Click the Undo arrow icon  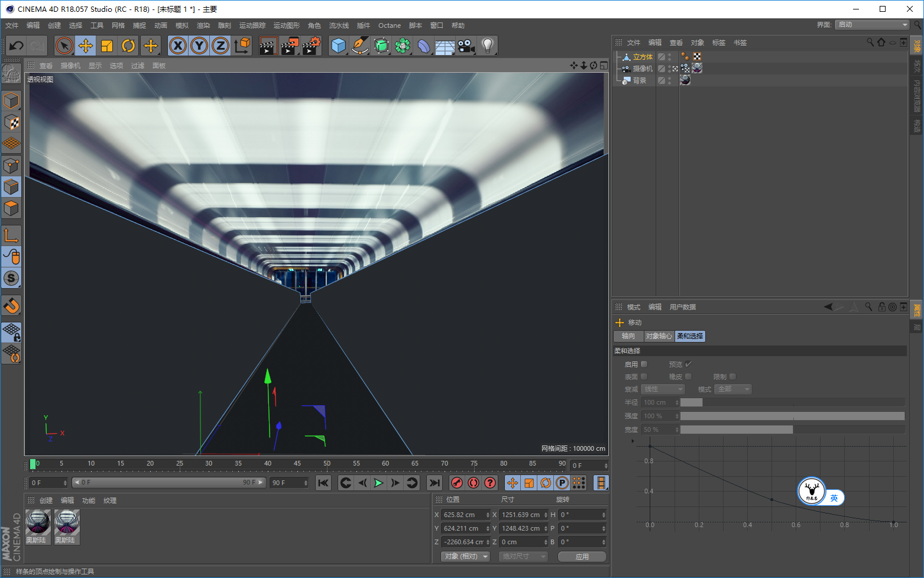(17, 46)
